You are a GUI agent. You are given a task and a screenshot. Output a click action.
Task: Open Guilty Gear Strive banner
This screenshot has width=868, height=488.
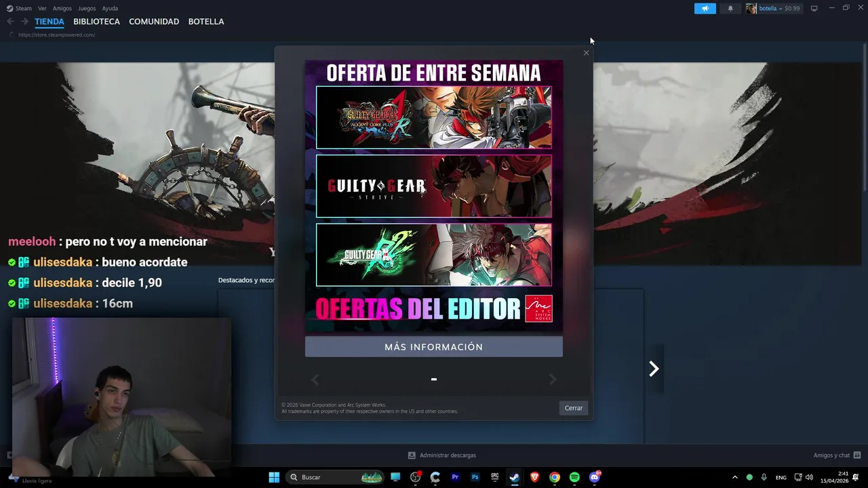coord(434,186)
